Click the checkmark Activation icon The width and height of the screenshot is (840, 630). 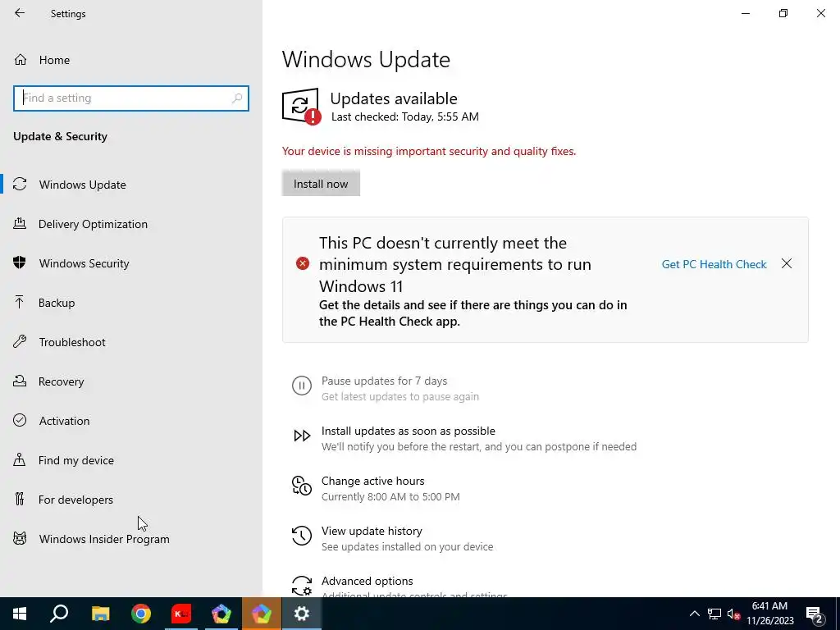tap(20, 420)
